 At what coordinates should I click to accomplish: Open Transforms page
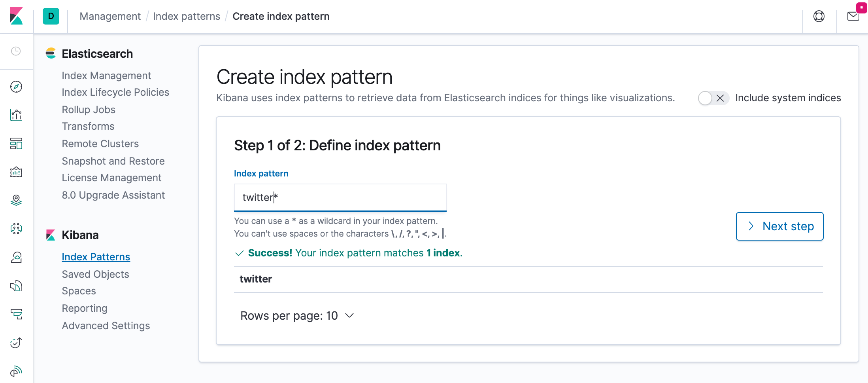pos(88,126)
